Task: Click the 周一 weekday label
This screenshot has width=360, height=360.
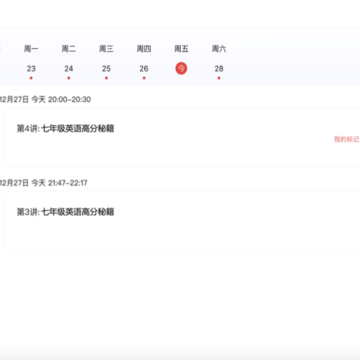Action: [31, 49]
